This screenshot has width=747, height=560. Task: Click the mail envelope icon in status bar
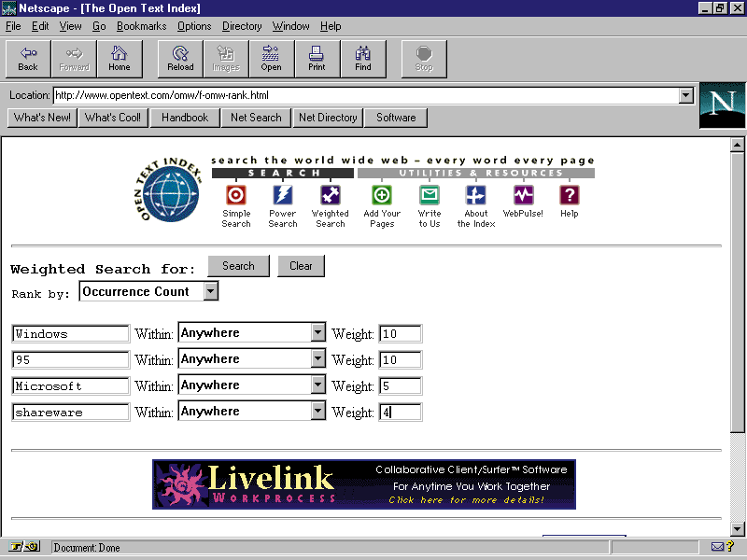coord(717,547)
